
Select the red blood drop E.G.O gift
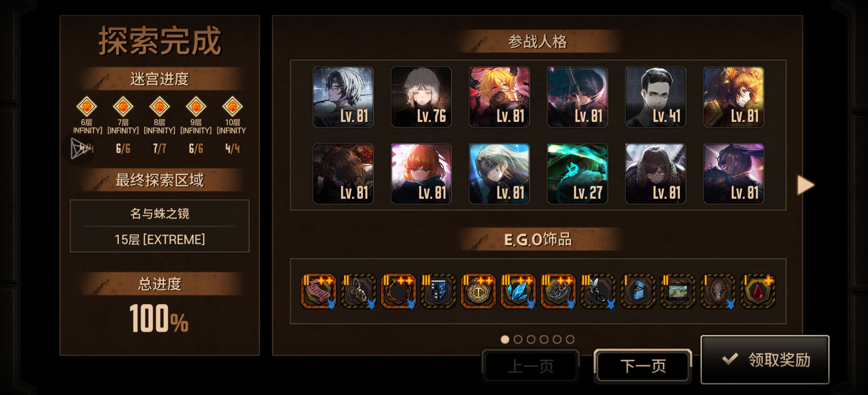click(x=758, y=291)
